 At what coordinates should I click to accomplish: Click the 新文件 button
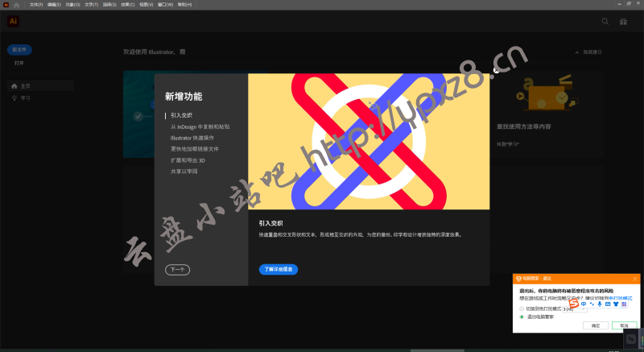pyautogui.click(x=19, y=50)
